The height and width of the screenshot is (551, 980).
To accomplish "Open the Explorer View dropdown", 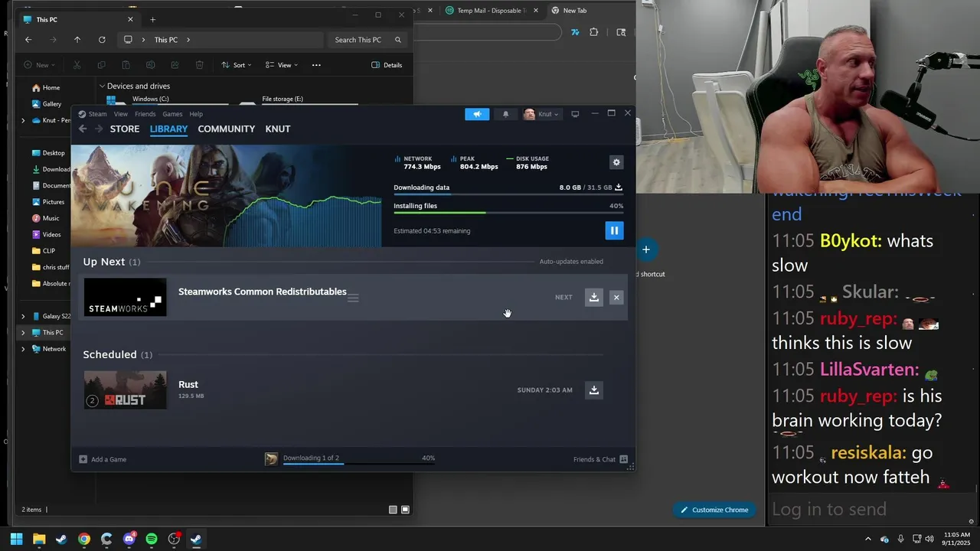I will pos(282,65).
